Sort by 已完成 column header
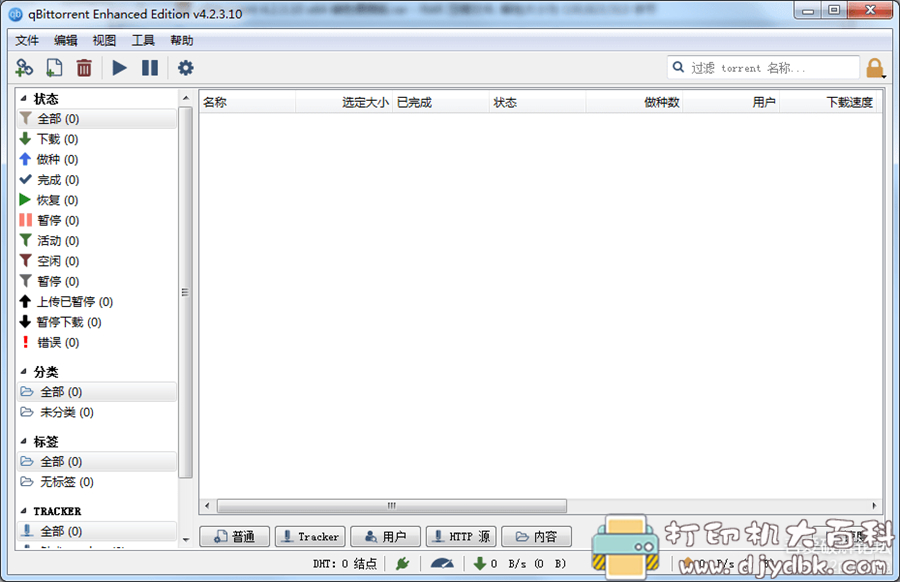 click(x=441, y=102)
